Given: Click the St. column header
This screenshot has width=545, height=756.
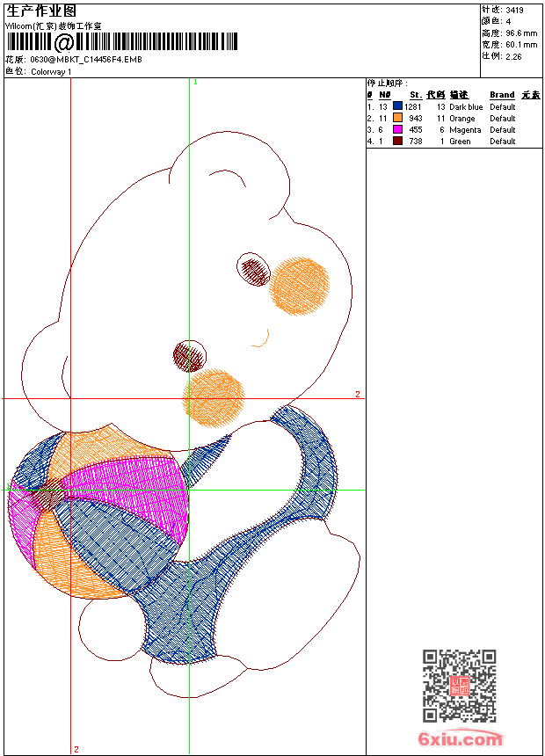Looking at the screenshot, I should pos(416,95).
